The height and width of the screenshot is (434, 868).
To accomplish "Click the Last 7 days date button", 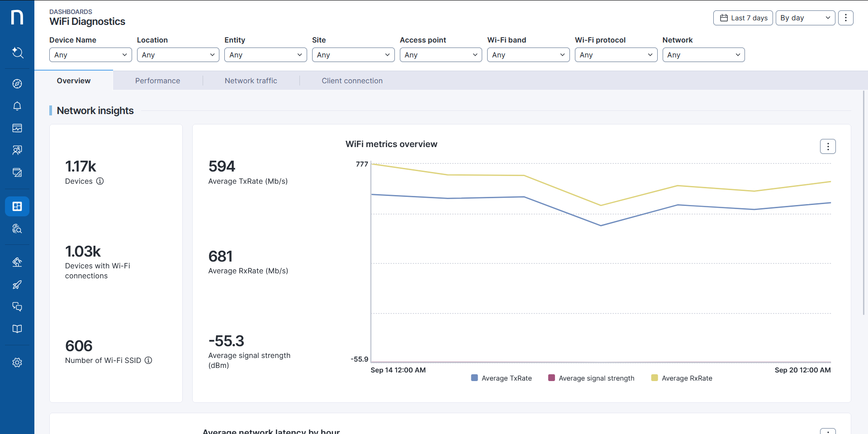I will pos(743,18).
